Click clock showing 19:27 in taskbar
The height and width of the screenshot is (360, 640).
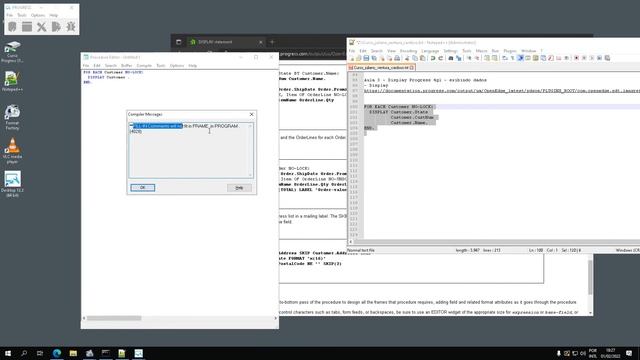[x=610, y=353]
